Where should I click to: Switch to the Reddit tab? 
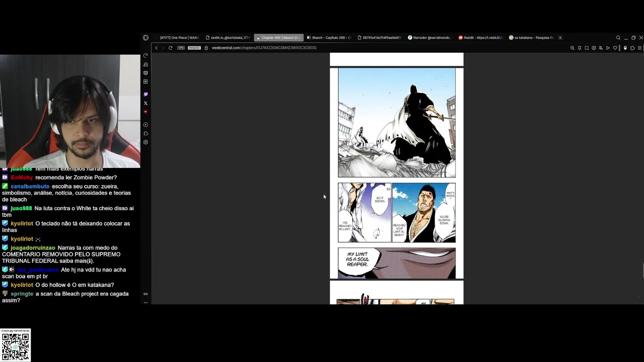(480, 38)
